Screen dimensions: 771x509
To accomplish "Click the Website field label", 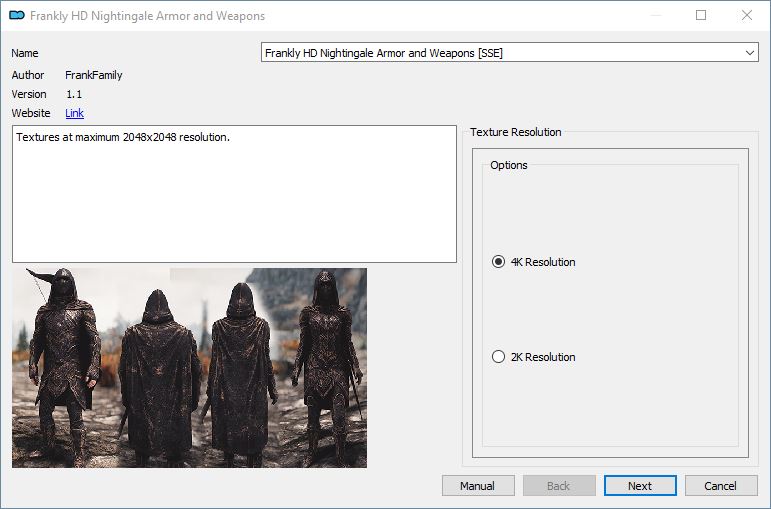I will point(30,113).
